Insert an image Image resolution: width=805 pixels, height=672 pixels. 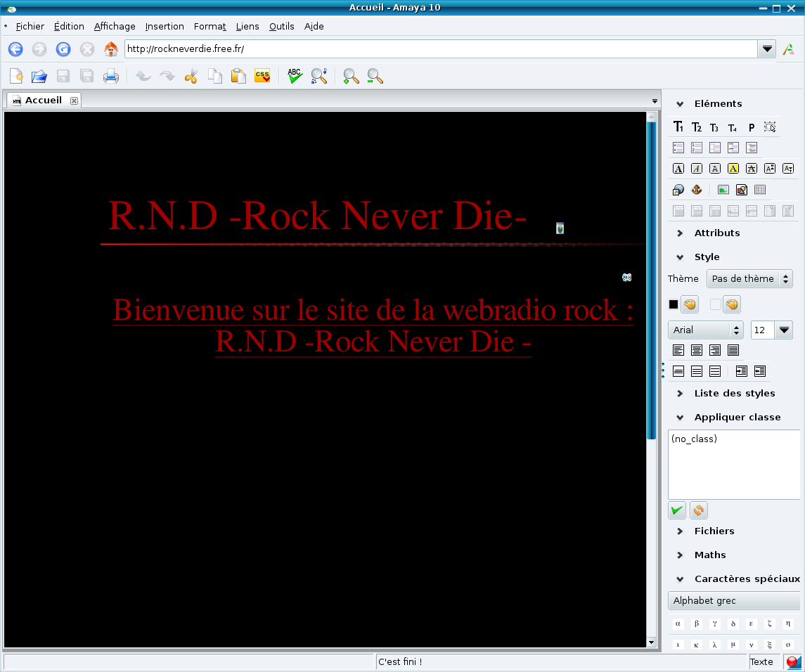723,190
